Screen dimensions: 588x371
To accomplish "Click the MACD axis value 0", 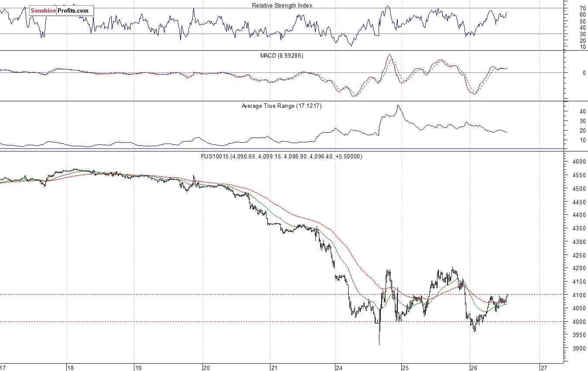I will click(x=584, y=73).
